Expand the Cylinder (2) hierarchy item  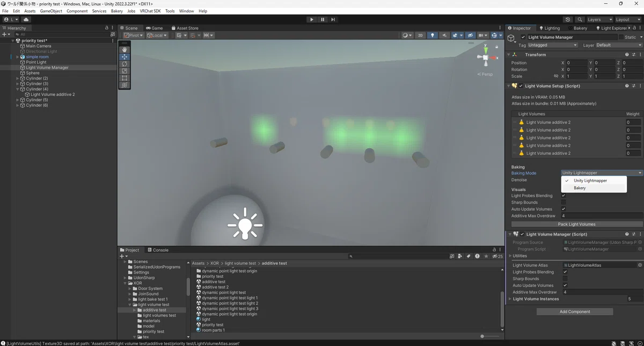click(x=17, y=78)
